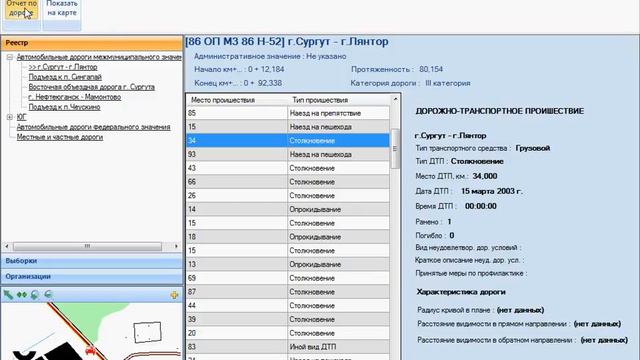This screenshot has height=360, width=640.
Task: Open 'Местные и частные дороги' link
Action: [60, 137]
